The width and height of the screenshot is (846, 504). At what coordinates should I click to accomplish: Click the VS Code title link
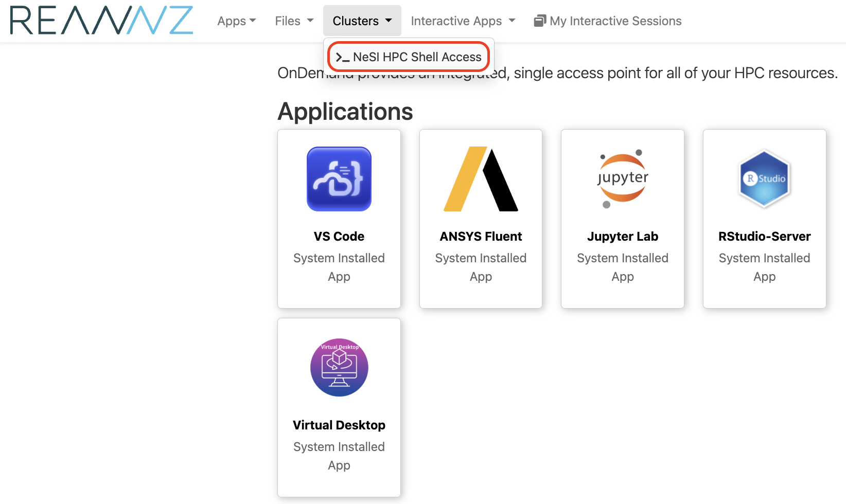tap(339, 237)
